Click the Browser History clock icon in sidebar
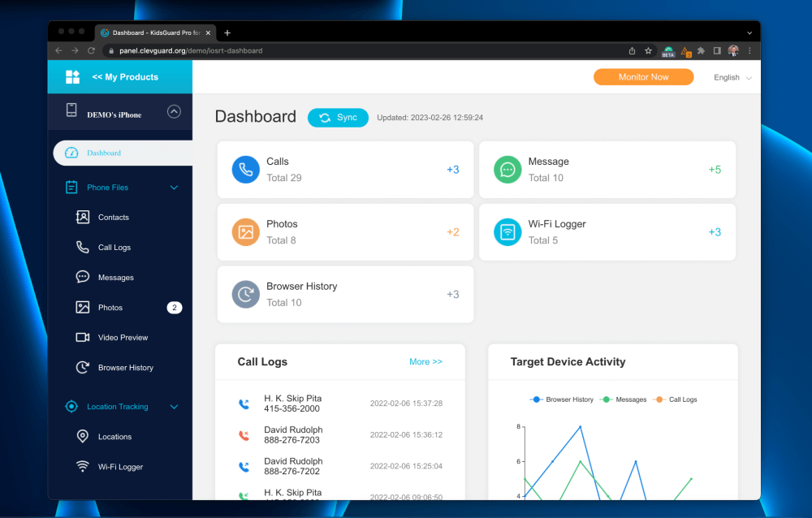812x518 pixels. (82, 367)
